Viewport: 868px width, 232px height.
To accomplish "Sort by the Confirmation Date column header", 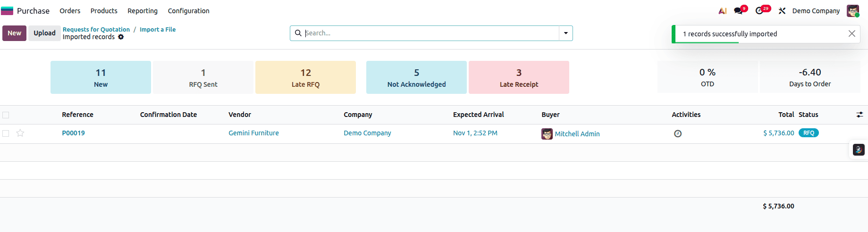I will pos(169,115).
